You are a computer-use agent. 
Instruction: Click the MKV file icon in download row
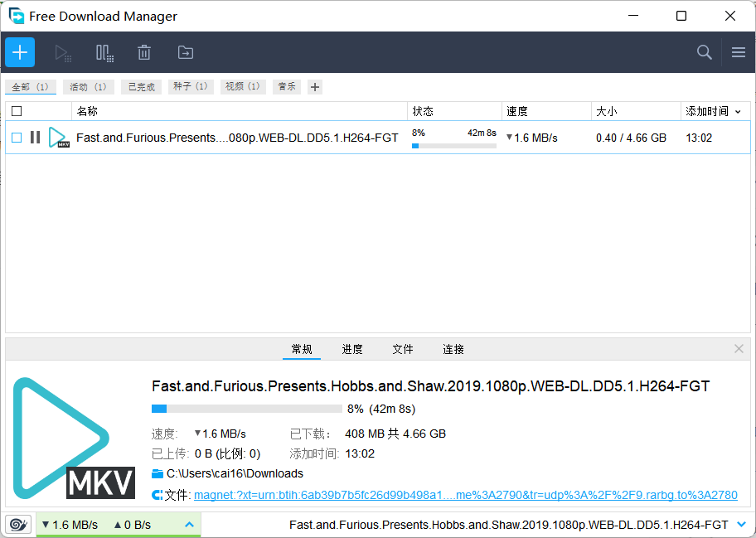point(59,138)
